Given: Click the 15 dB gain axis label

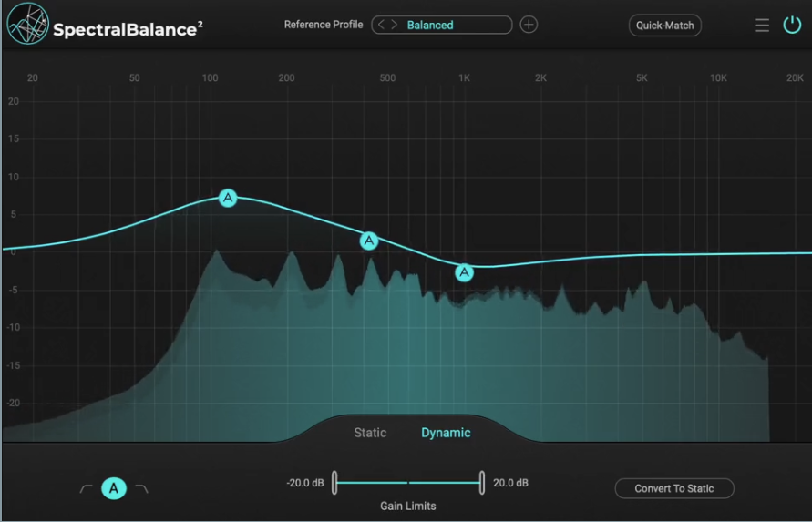Looking at the screenshot, I should pos(14,138).
